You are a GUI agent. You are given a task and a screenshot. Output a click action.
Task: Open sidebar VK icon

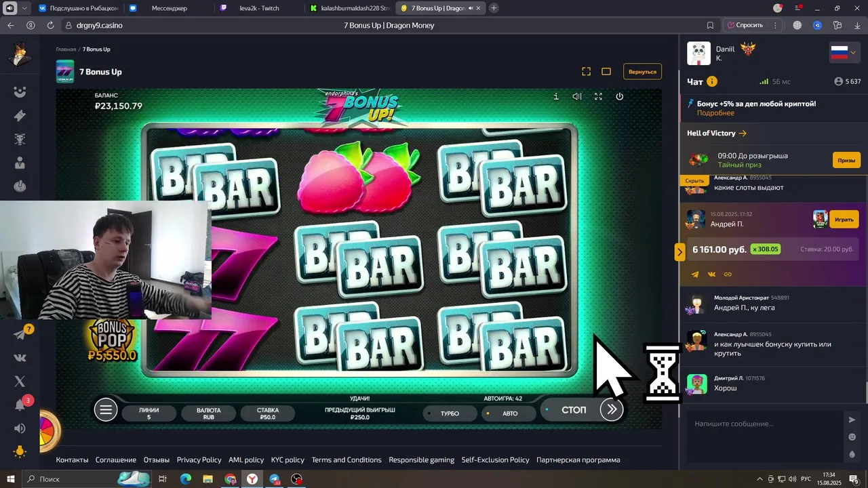click(20, 358)
